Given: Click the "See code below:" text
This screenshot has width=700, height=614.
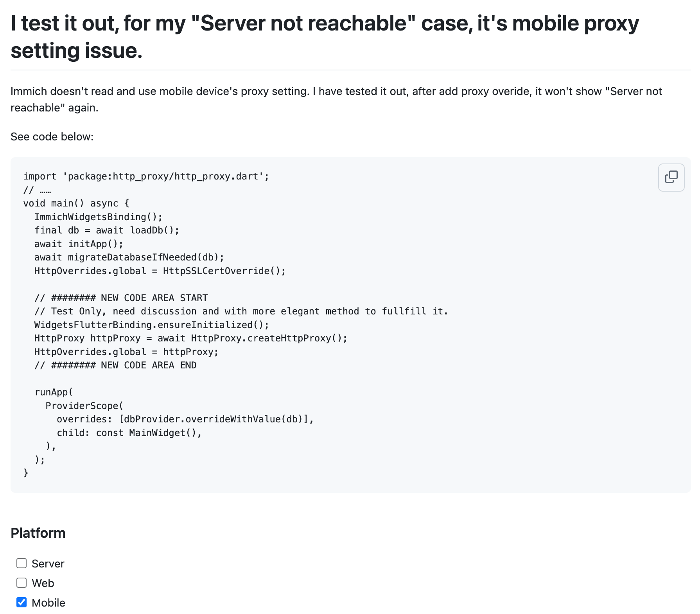Looking at the screenshot, I should coord(52,136).
